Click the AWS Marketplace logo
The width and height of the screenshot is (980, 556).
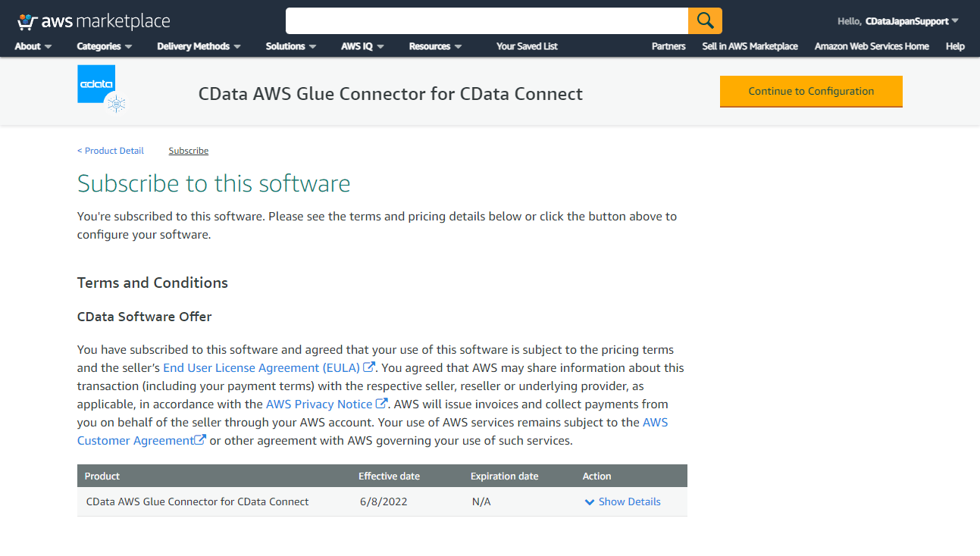[x=93, y=21]
